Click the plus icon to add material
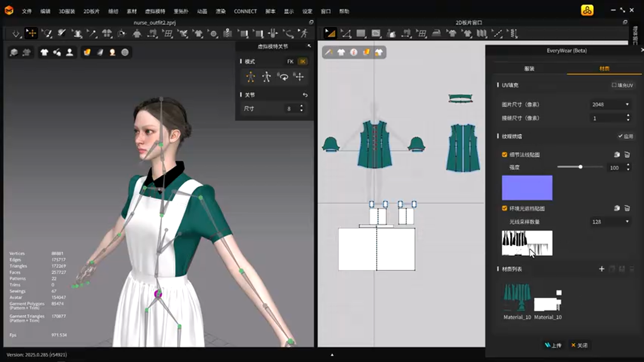The width and height of the screenshot is (644, 362). 601,269
